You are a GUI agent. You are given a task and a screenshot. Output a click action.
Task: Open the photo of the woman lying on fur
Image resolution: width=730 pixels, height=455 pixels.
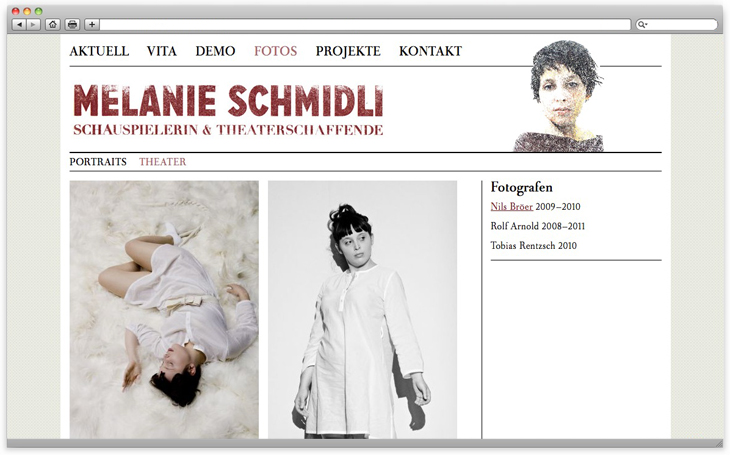164,310
